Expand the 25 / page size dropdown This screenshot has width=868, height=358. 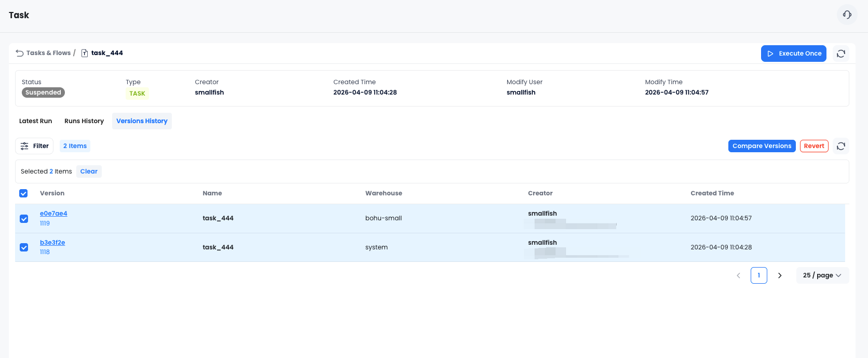click(x=822, y=275)
